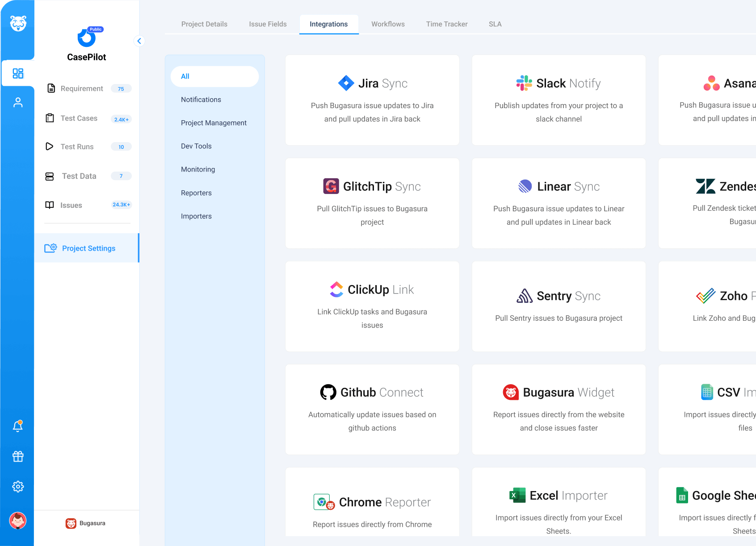Select the Github Connect integration card

click(x=372, y=409)
